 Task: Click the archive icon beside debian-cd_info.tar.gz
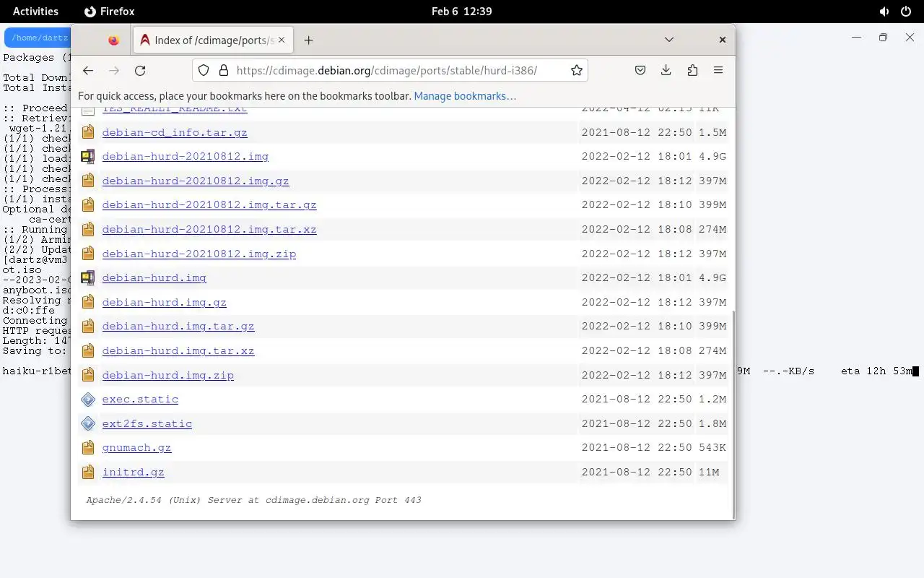(88, 132)
